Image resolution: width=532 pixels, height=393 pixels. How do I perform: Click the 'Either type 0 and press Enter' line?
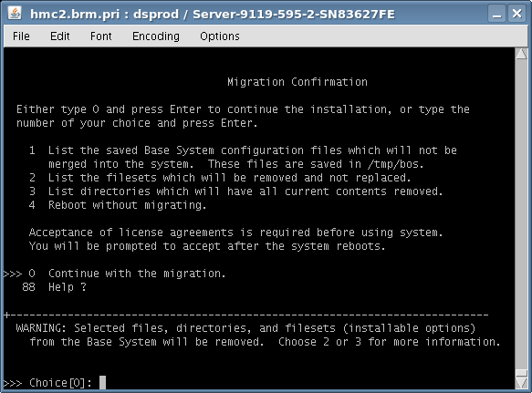click(x=243, y=109)
